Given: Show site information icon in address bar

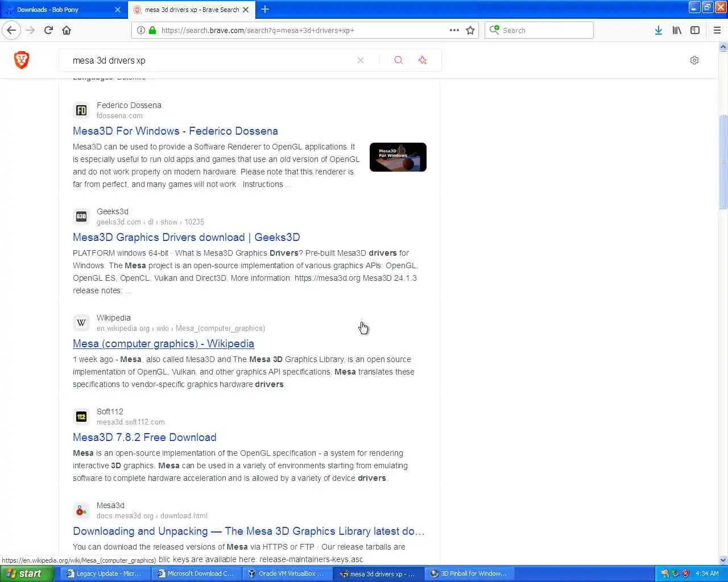Looking at the screenshot, I should 140,30.
